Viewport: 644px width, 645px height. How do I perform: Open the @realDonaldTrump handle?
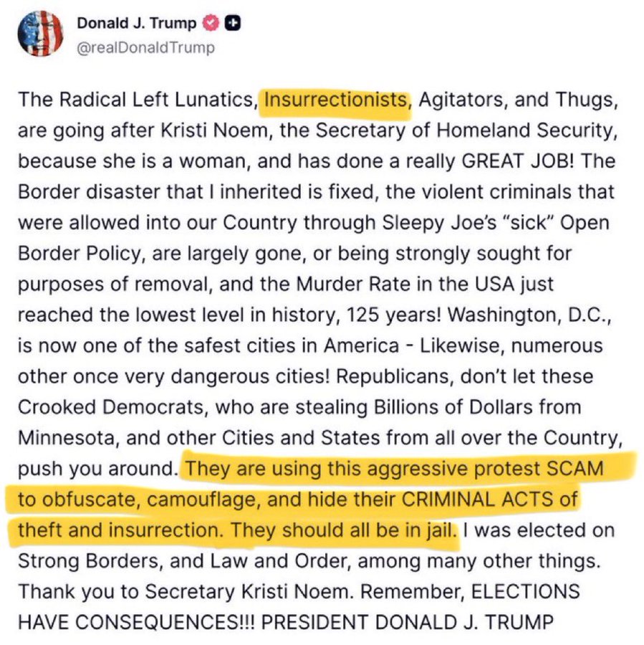tap(145, 47)
